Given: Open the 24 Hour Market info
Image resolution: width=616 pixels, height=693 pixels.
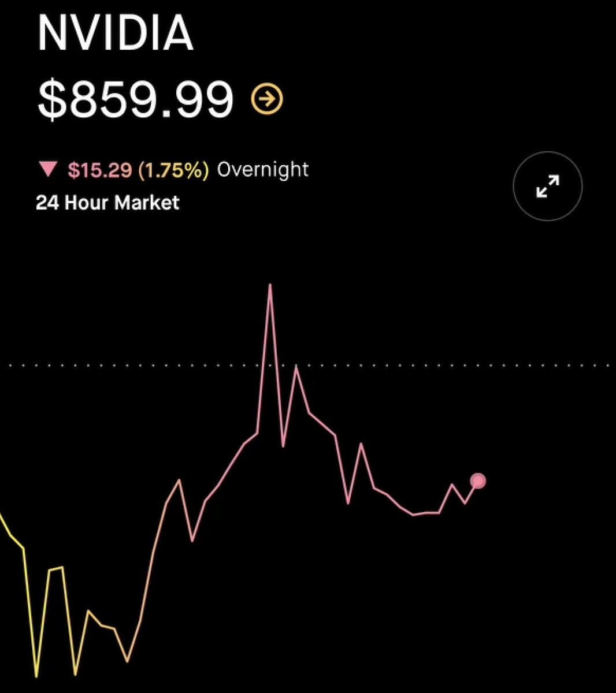Looking at the screenshot, I should point(107,203).
